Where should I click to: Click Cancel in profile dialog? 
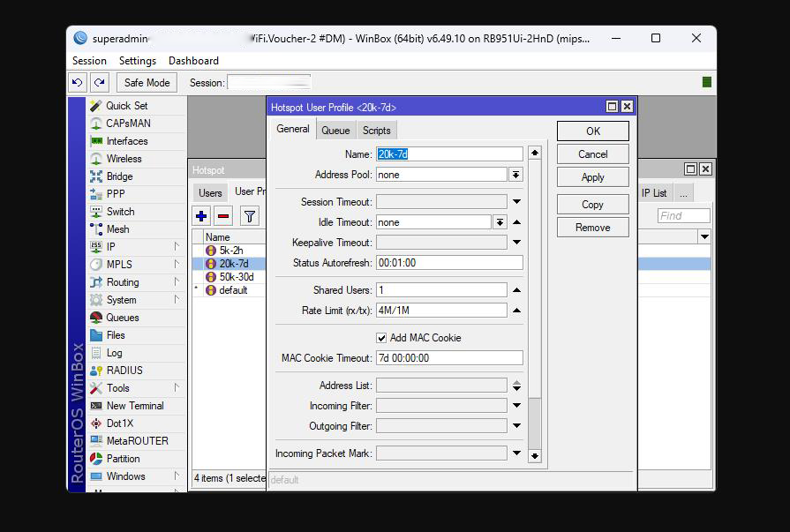pos(593,154)
